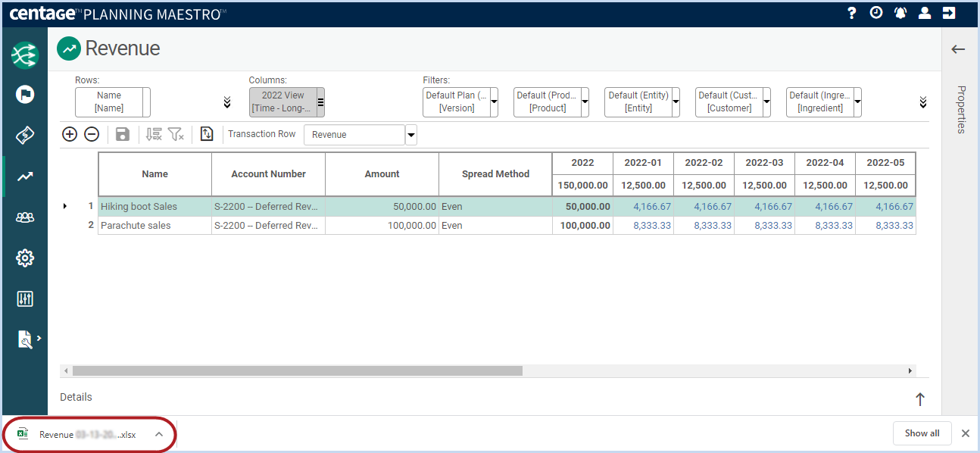The height and width of the screenshot is (453, 980).
Task: Expand row 1 Hiking boot Sales arrow
Action: pyautogui.click(x=65, y=206)
